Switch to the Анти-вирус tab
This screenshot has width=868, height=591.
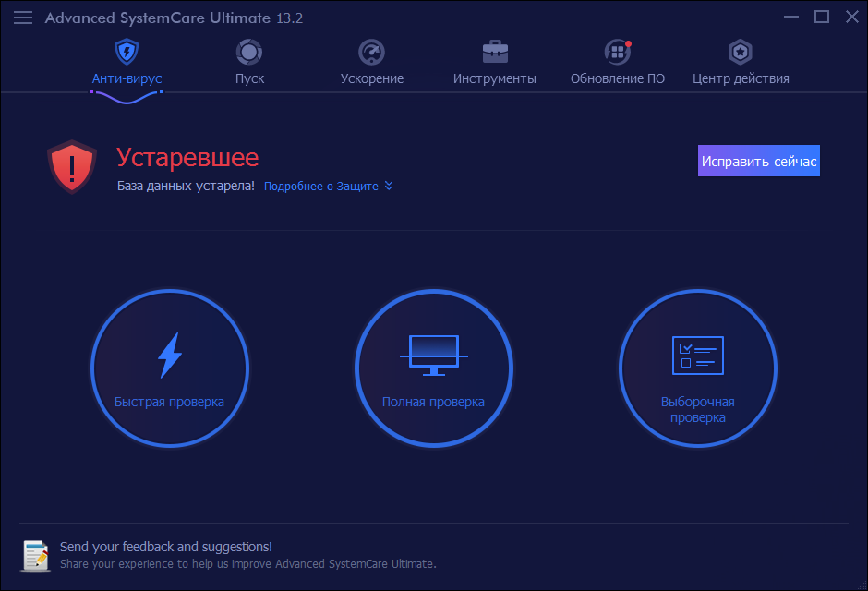click(x=126, y=78)
